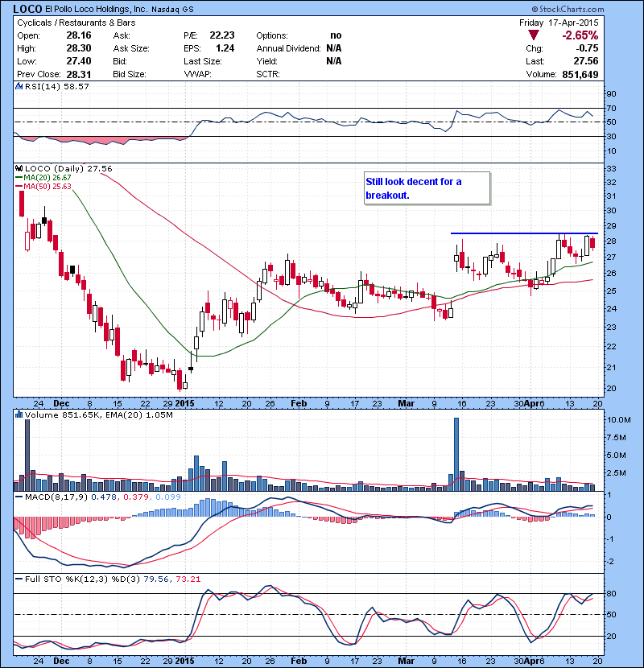Click the volume bars legend icon

[19, 414]
